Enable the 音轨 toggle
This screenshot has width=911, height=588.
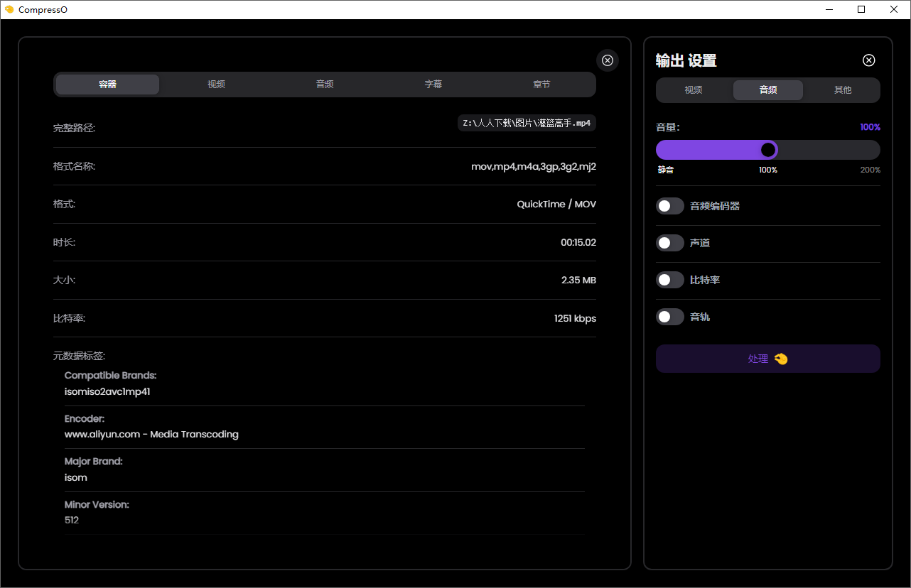pyautogui.click(x=669, y=317)
